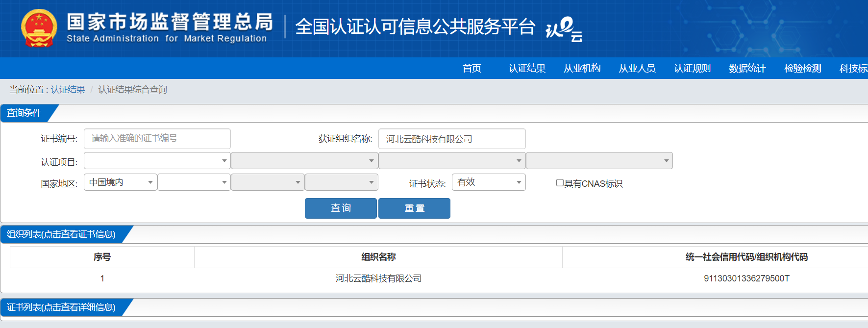Follow the 认证结果 breadcrumb link
The width and height of the screenshot is (868, 328).
68,89
